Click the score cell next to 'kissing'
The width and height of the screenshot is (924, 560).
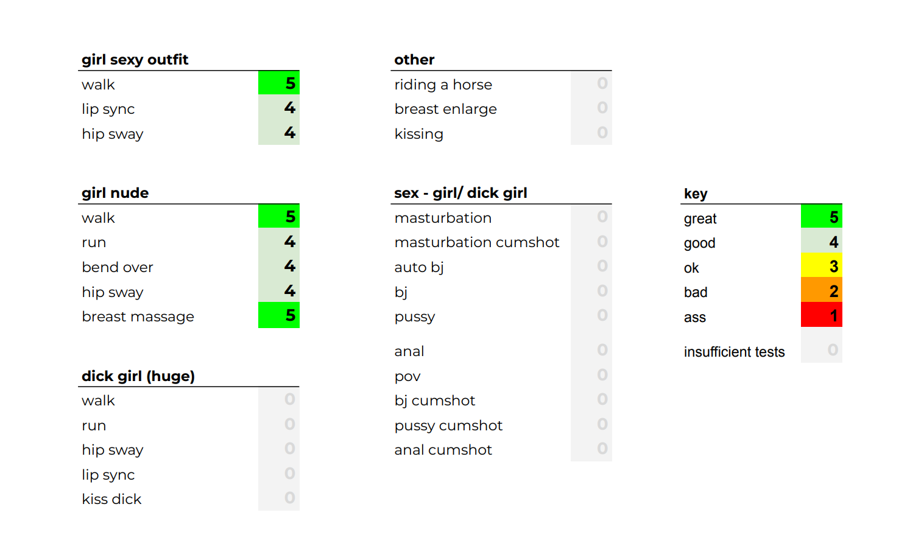tap(591, 133)
